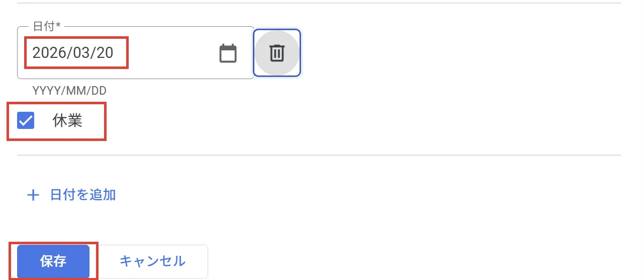Viewport: 644px width, 280px height.
Task: Show the calendar popup for 2026/03/20
Action: 228,53
